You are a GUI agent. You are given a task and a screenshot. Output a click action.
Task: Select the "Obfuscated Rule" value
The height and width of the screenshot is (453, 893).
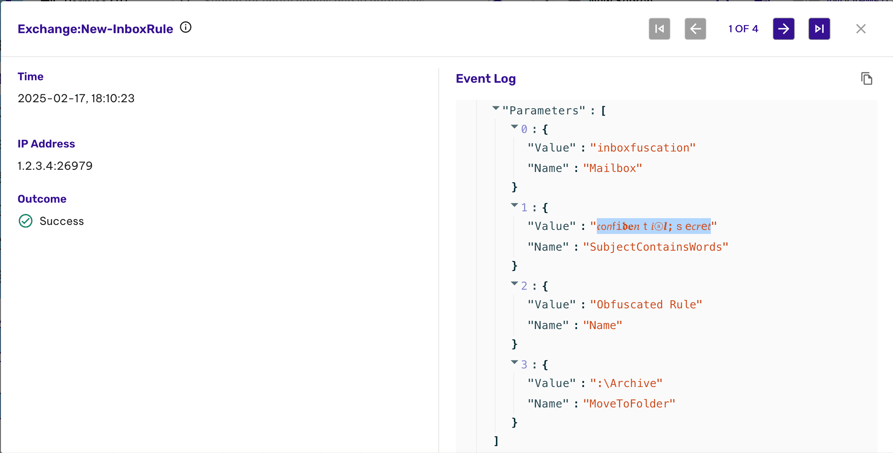[x=646, y=305]
